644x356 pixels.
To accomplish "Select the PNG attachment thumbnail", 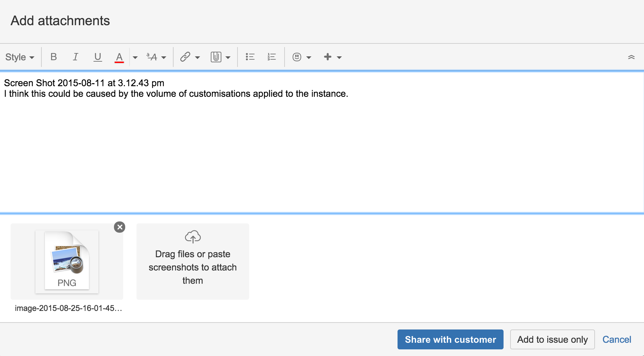I will (67, 262).
